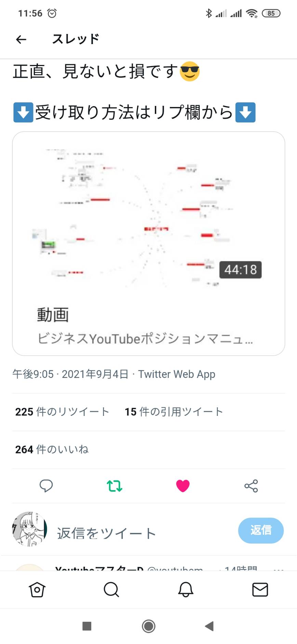Image resolution: width=297 pixels, height=644 pixels.
Task: Tap the Android home circle button
Action: [149, 626]
